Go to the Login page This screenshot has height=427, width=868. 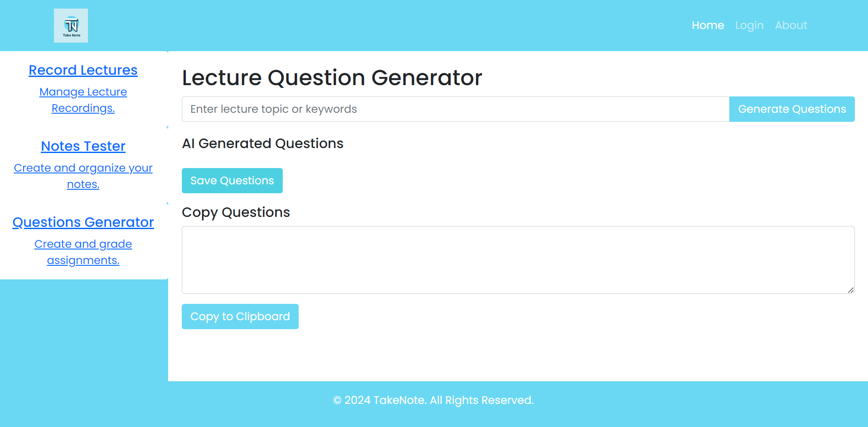click(x=749, y=25)
